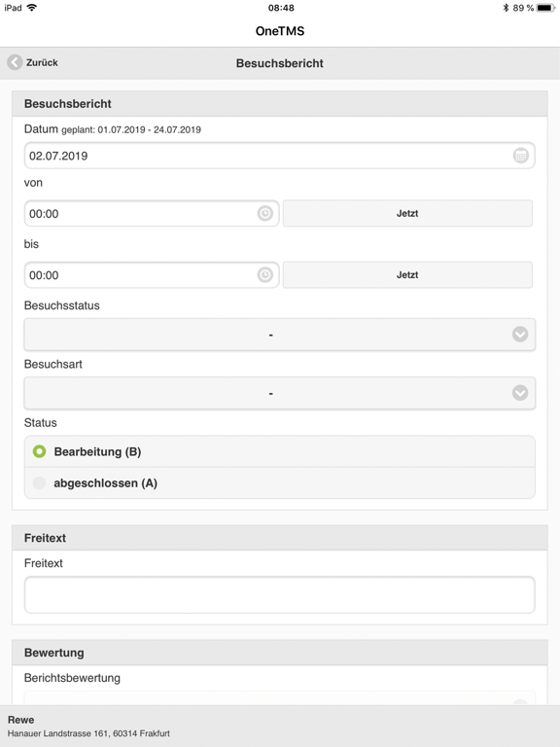This screenshot has height=747, width=560.
Task: Tap the Zurück back arrow icon
Action: pyautogui.click(x=15, y=62)
